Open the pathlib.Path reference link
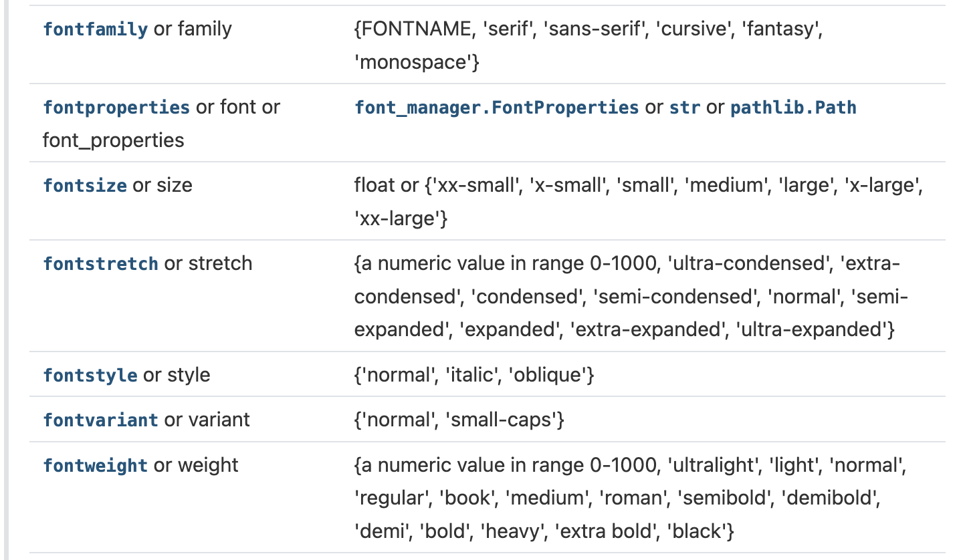The height and width of the screenshot is (560, 963). [794, 108]
